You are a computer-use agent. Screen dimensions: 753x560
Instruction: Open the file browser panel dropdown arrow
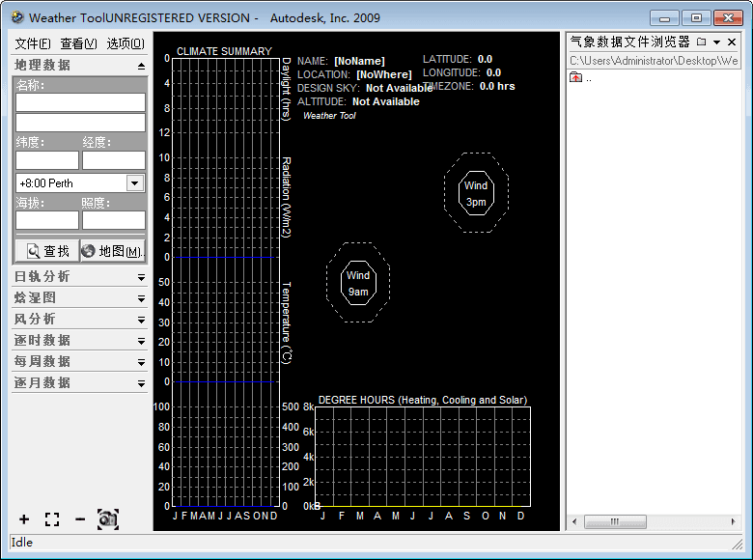tap(717, 42)
